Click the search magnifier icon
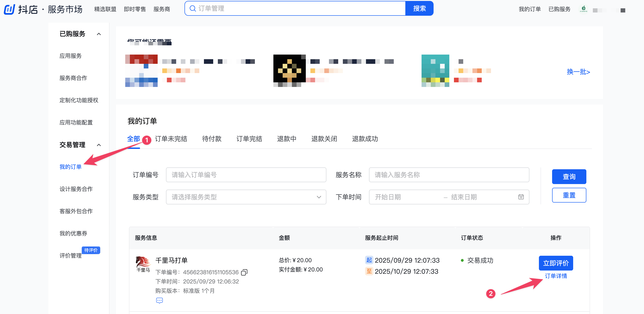The width and height of the screenshot is (644, 314). (x=193, y=9)
